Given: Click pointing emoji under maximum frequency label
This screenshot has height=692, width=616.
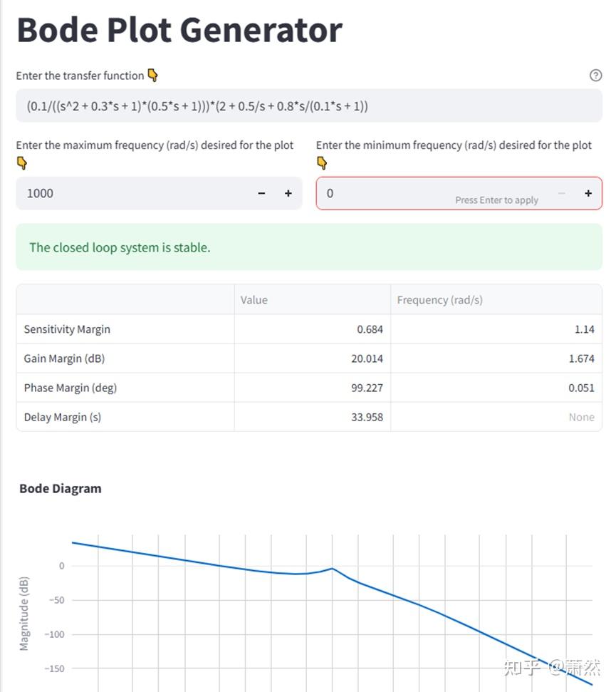Looking at the screenshot, I should click(22, 163).
